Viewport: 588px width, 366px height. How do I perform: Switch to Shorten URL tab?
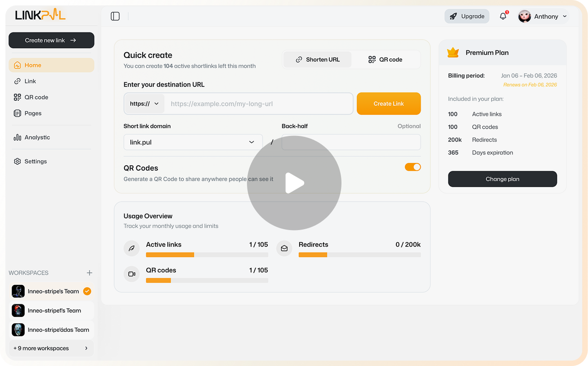pos(318,59)
